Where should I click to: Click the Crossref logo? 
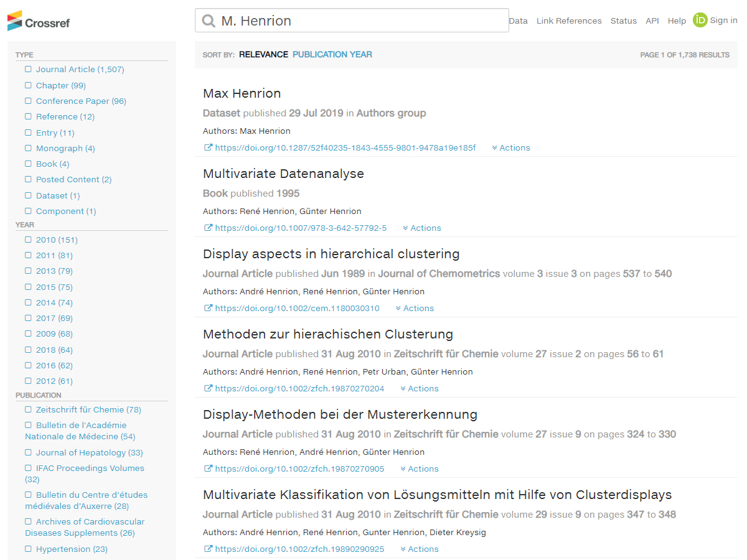(39, 21)
